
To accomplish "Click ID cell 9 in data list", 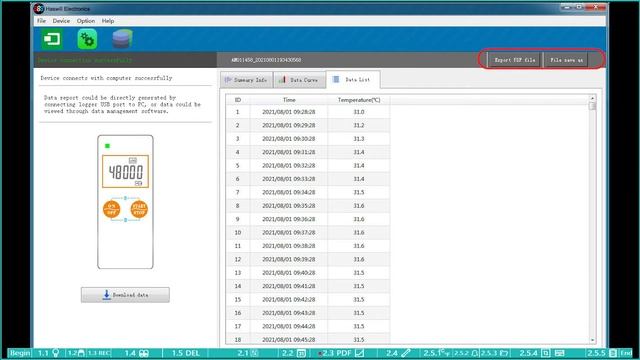I will [x=238, y=219].
